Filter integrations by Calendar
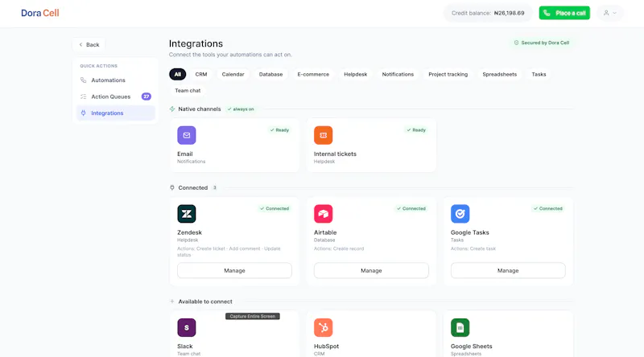This screenshot has height=357, width=644. coord(233,74)
